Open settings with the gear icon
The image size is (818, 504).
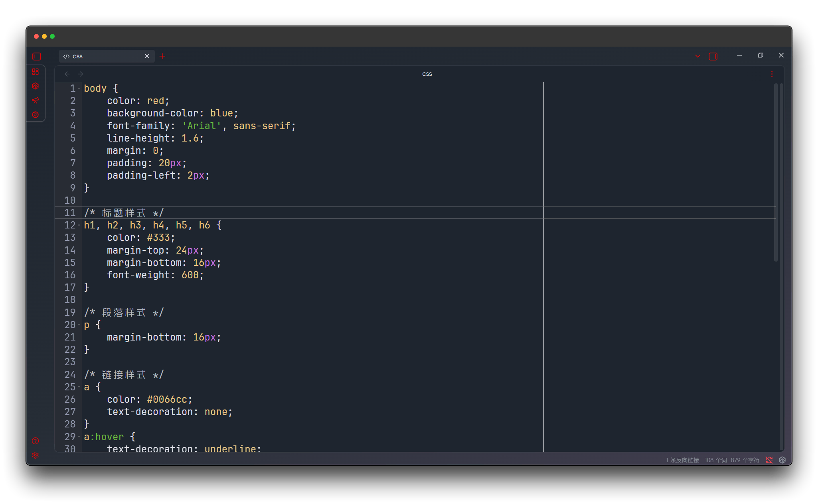35,455
